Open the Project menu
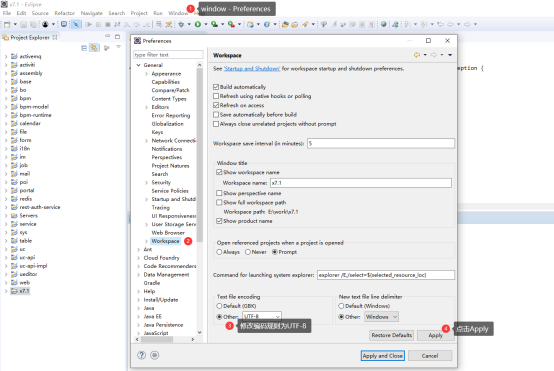Image resolution: width=554 pixels, height=371 pixels. pos(139,13)
